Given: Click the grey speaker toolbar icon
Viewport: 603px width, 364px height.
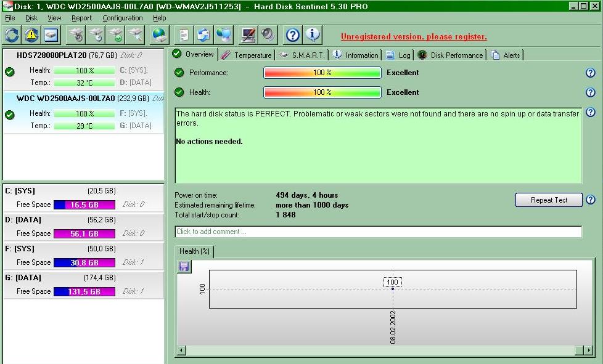Looking at the screenshot, I should pos(268,35).
